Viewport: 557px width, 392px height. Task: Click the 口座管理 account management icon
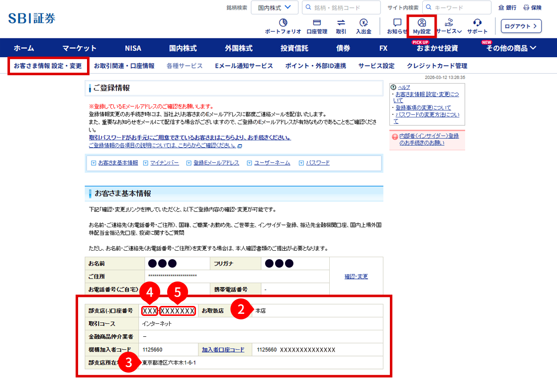coord(317,26)
